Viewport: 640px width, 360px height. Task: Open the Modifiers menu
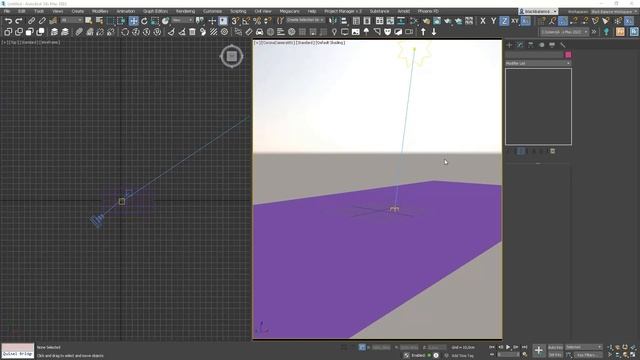(100, 11)
